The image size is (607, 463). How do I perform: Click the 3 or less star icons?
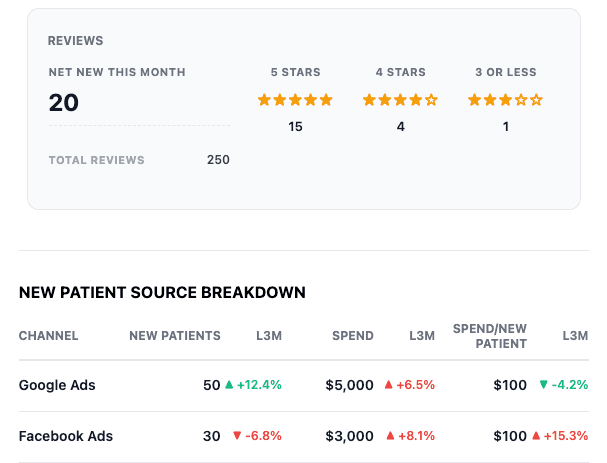coord(505,100)
